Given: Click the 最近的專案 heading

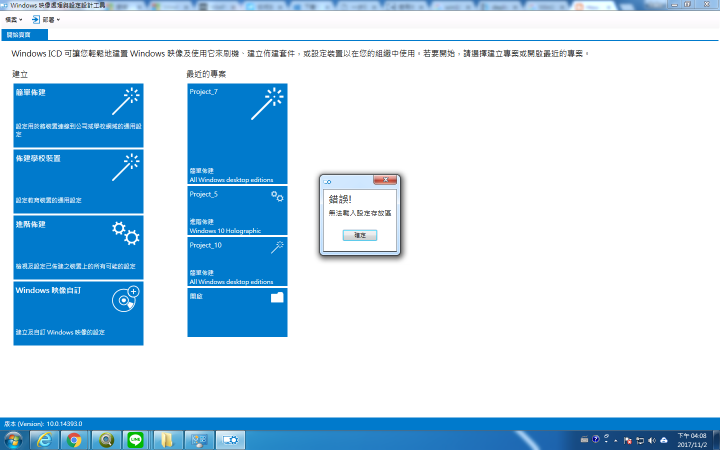Looking at the screenshot, I should (206, 74).
